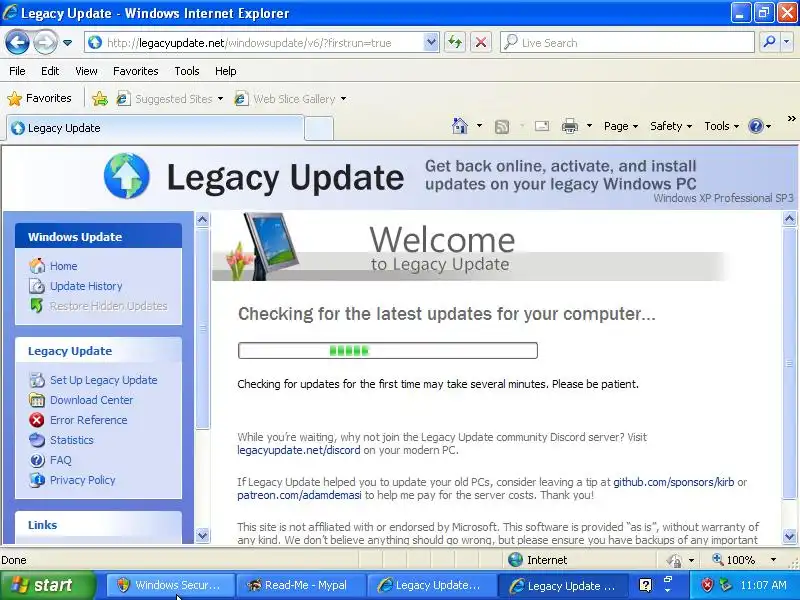Viewport: 800px width, 600px height.
Task: Click the Refresh page button
Action: [x=455, y=43]
